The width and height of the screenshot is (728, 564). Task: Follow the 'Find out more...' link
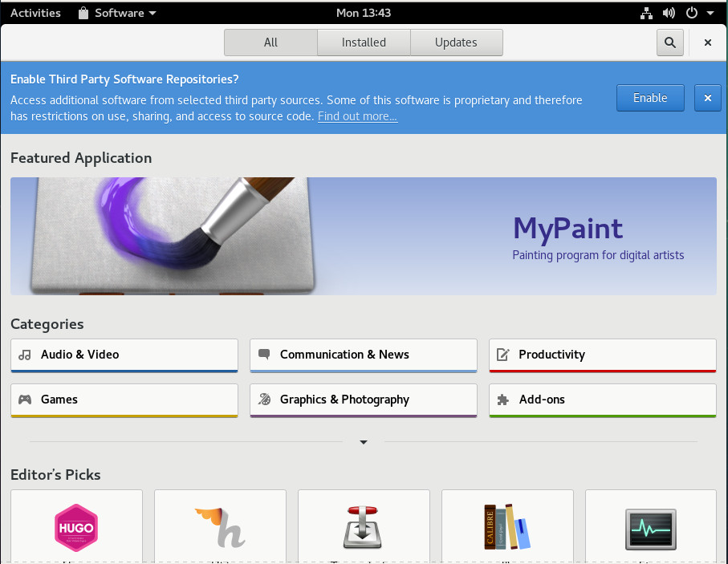357,116
